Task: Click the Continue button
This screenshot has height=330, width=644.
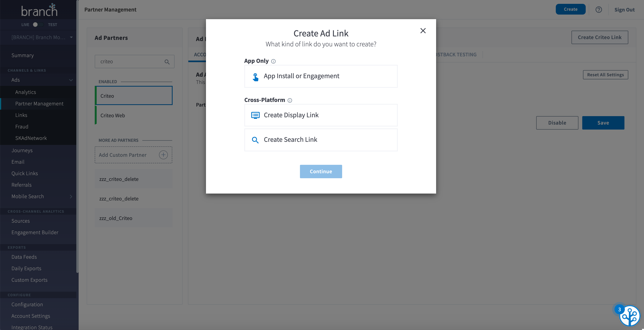Action: pyautogui.click(x=321, y=171)
